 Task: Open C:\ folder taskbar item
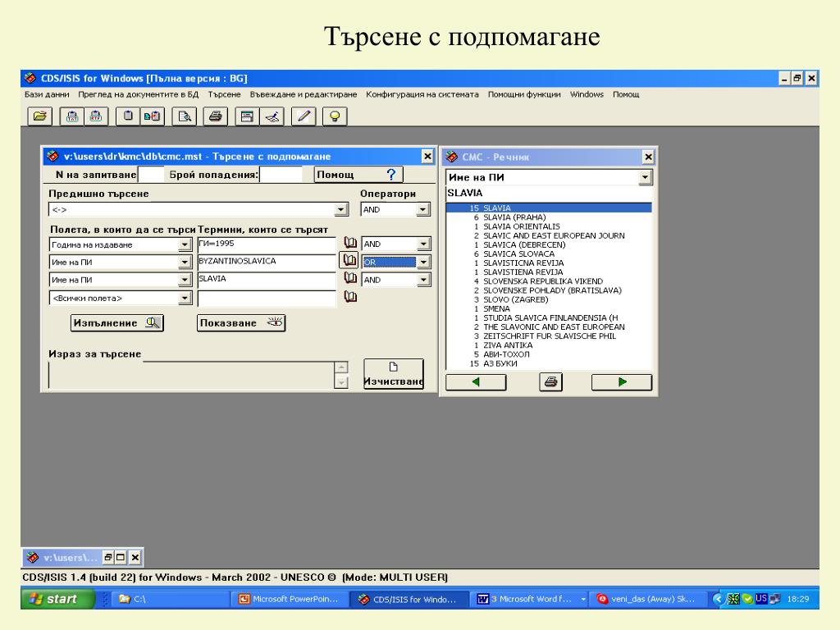(171, 599)
